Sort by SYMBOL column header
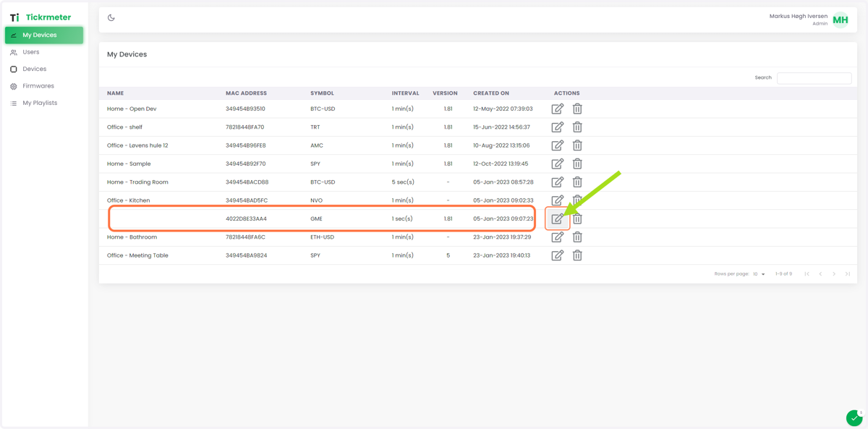Screen dimensions: 868x429 coord(322,93)
